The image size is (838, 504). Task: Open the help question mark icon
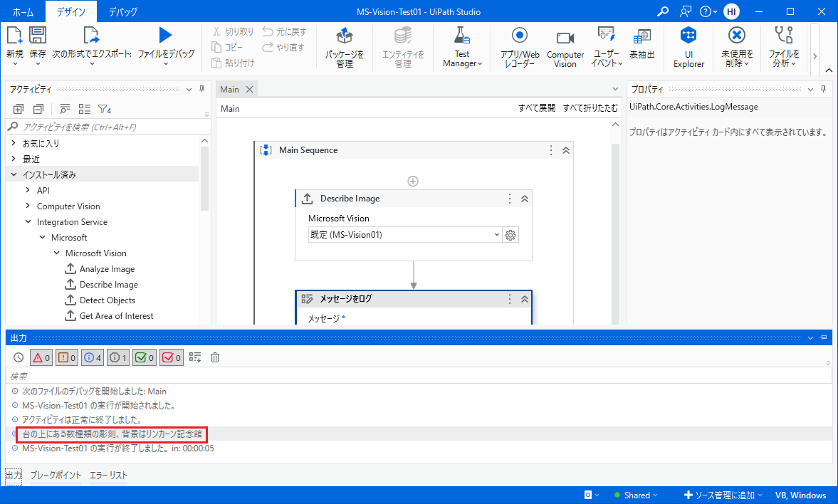coord(706,11)
